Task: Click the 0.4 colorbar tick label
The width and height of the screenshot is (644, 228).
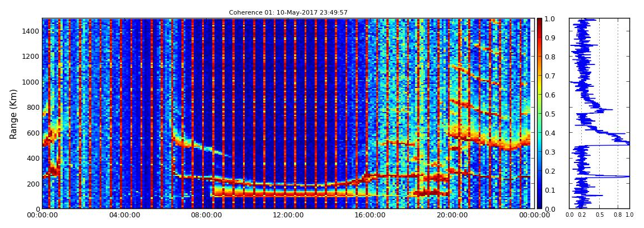Action: pos(549,133)
